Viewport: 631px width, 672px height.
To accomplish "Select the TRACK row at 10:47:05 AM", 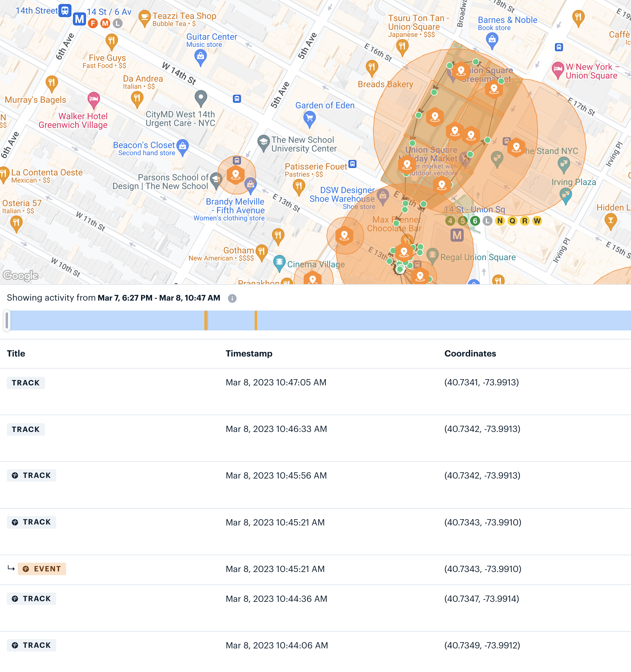I will (315, 392).
